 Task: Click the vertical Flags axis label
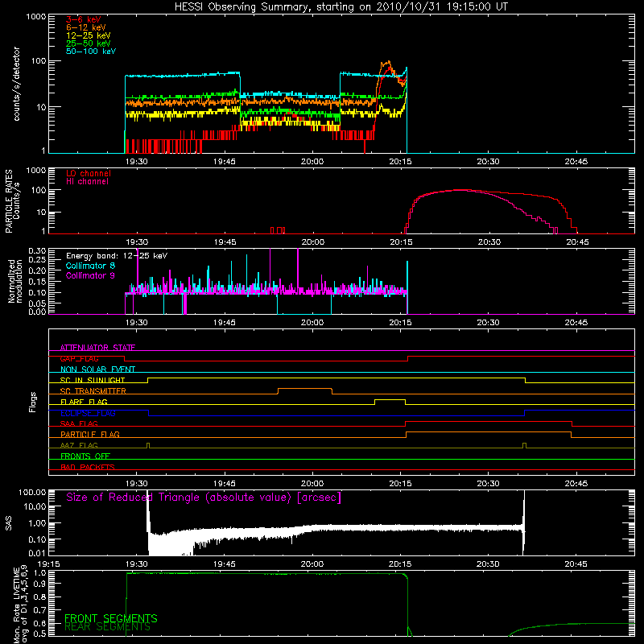[33, 402]
